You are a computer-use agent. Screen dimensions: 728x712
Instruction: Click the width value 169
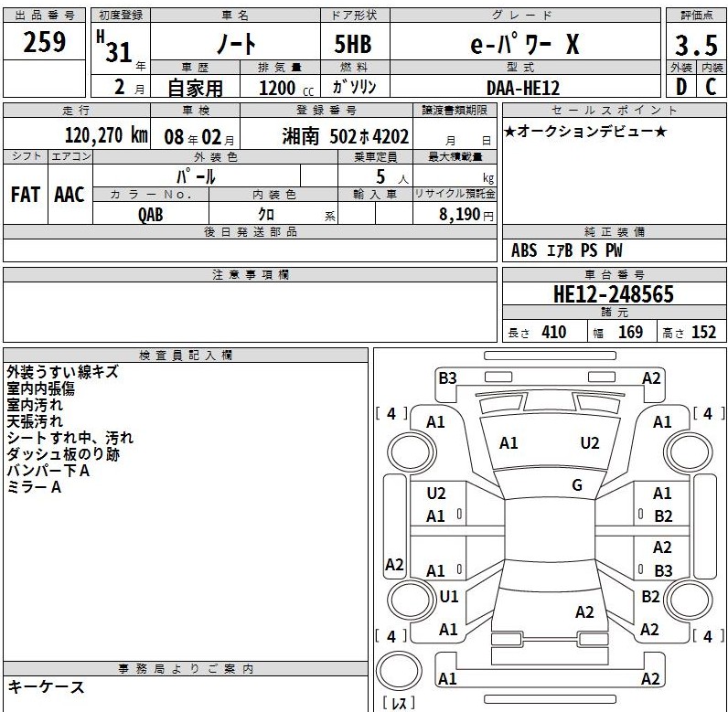tap(630, 332)
